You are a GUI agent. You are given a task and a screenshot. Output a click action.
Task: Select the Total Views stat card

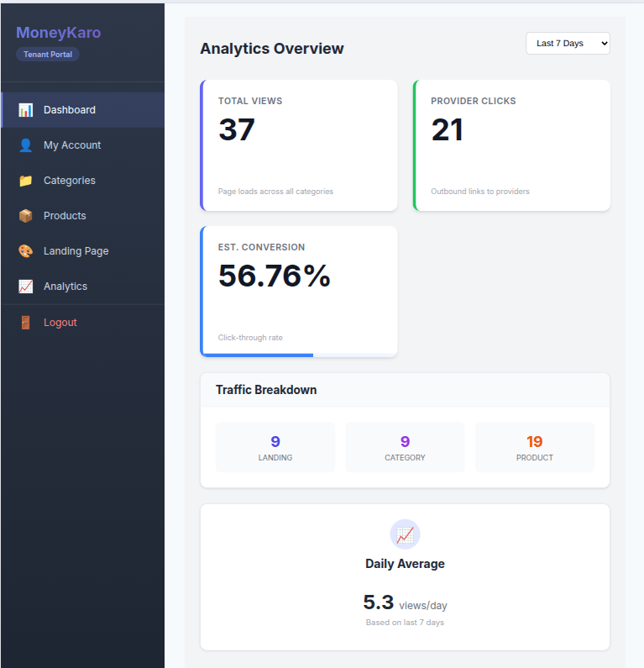pyautogui.click(x=299, y=145)
